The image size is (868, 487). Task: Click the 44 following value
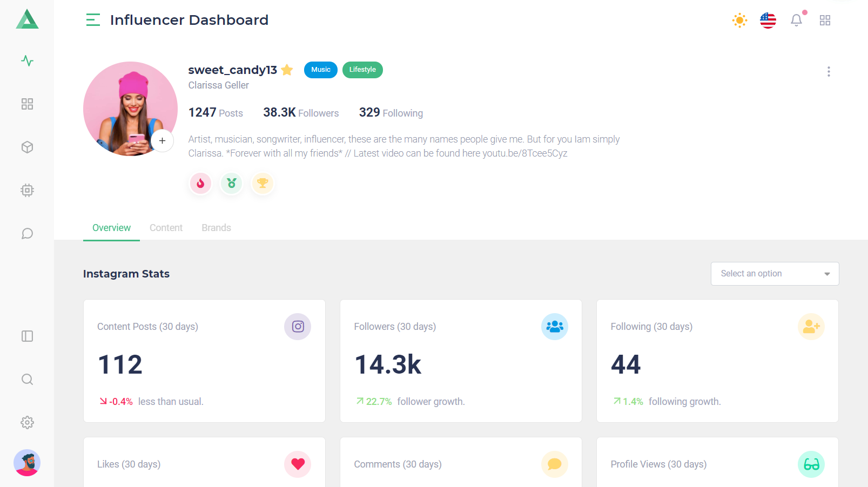point(625,364)
